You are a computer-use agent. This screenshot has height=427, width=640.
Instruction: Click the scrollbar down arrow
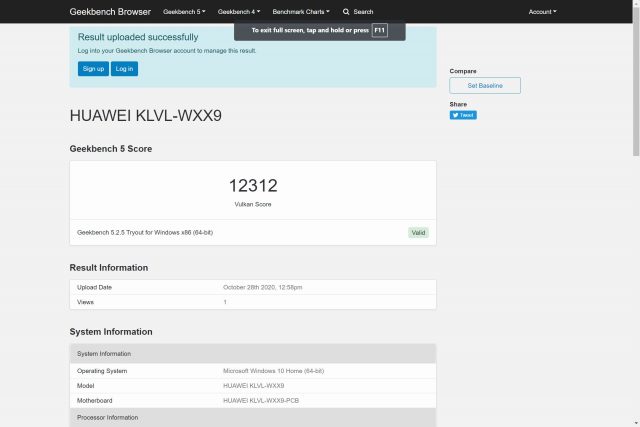tap(636, 423)
